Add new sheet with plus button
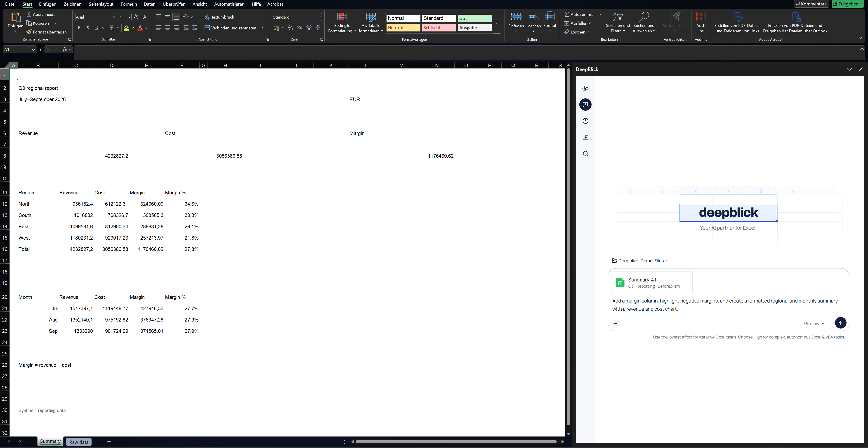Viewport: 868px width, 448px height. pos(109,442)
